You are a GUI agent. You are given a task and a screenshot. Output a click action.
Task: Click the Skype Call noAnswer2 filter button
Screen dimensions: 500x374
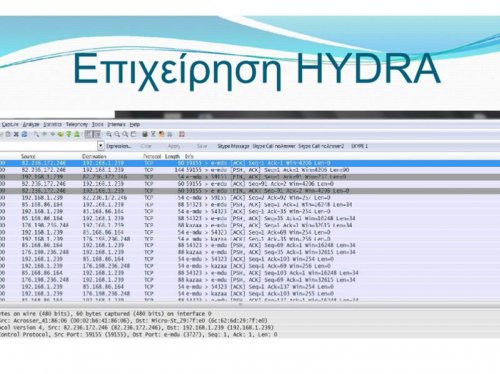[321, 146]
